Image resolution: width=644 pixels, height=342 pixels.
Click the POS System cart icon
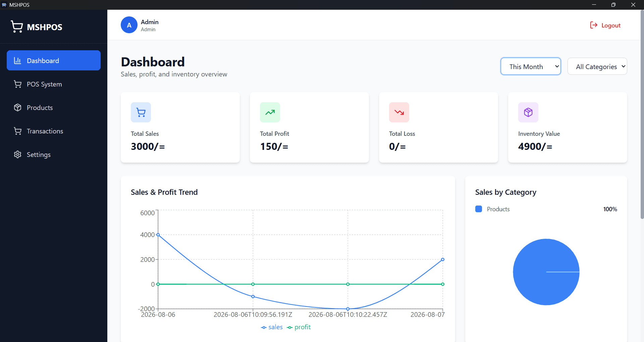point(17,84)
